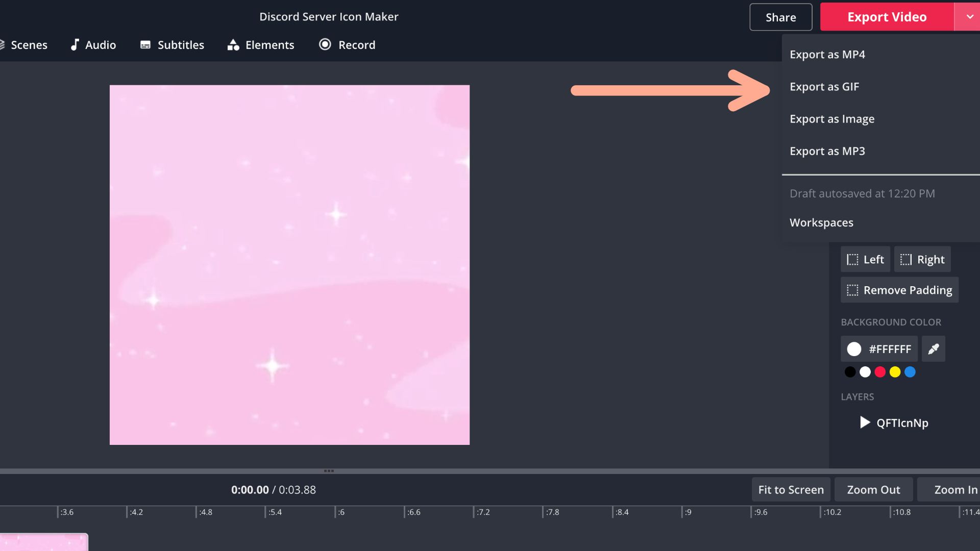This screenshot has width=980, height=551.
Task: Open the Scenes panel icon
Action: [3, 45]
